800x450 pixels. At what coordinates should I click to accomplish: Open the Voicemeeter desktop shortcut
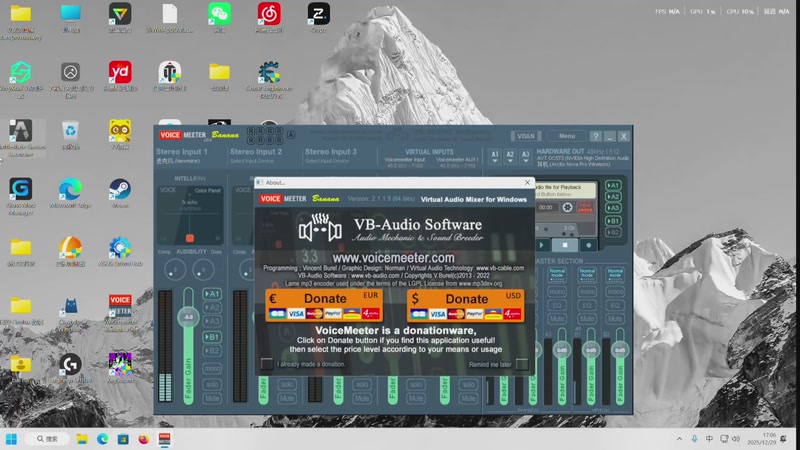pos(120,312)
